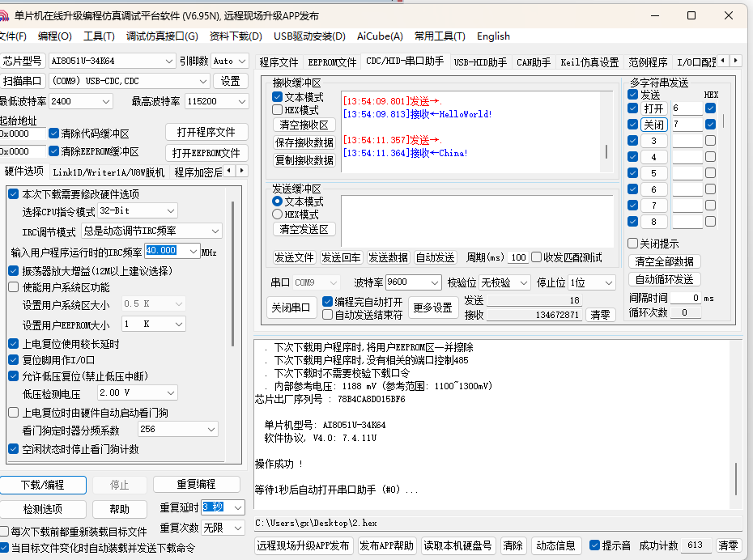Enable receive buffer HEX模式 checkbox
This screenshot has width=753, height=560.
pos(277,110)
